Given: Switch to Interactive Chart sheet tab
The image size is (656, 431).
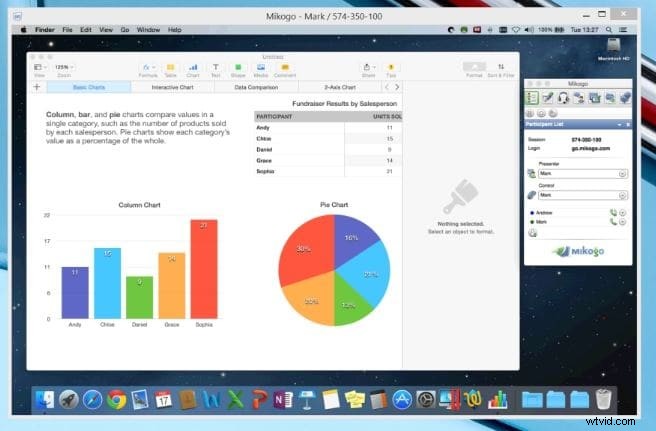Looking at the screenshot, I should point(172,87).
